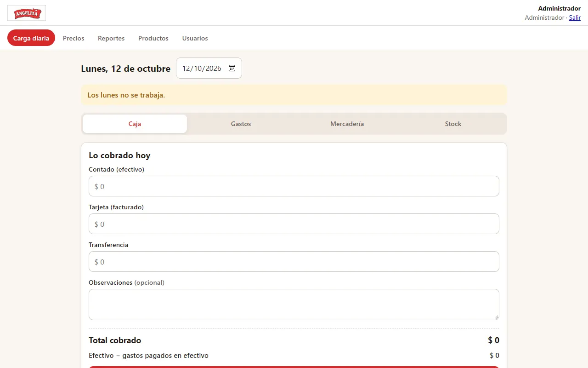Grab the Observaciones textarea resize handle
This screenshot has height=368, width=588.
[x=496, y=317]
